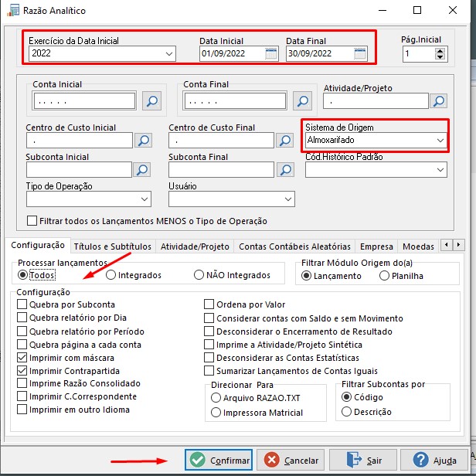Expand the Usuário dropdown

click(x=288, y=199)
